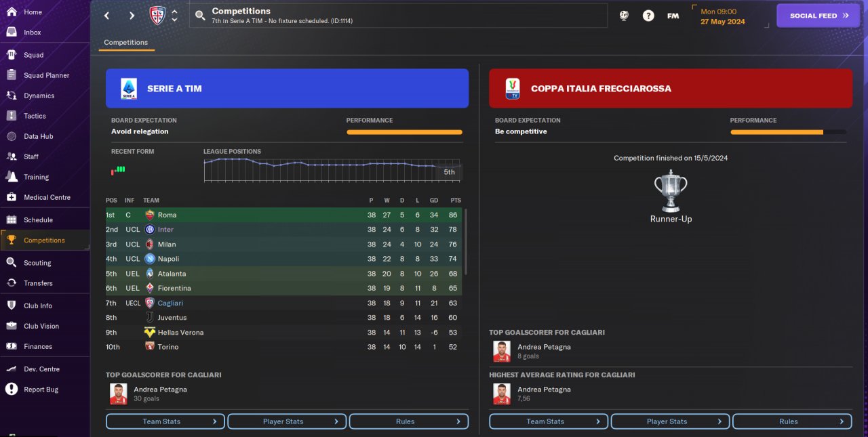Open the Coppa Italia Frecciarossa banner

pos(671,88)
